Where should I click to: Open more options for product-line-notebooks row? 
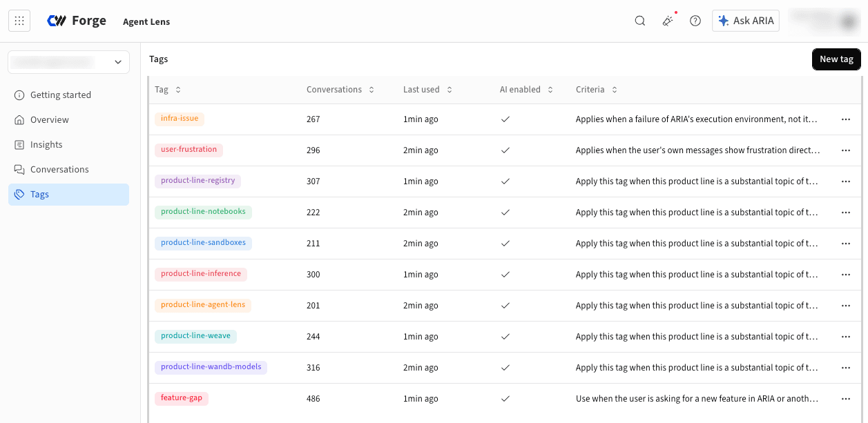click(x=846, y=213)
